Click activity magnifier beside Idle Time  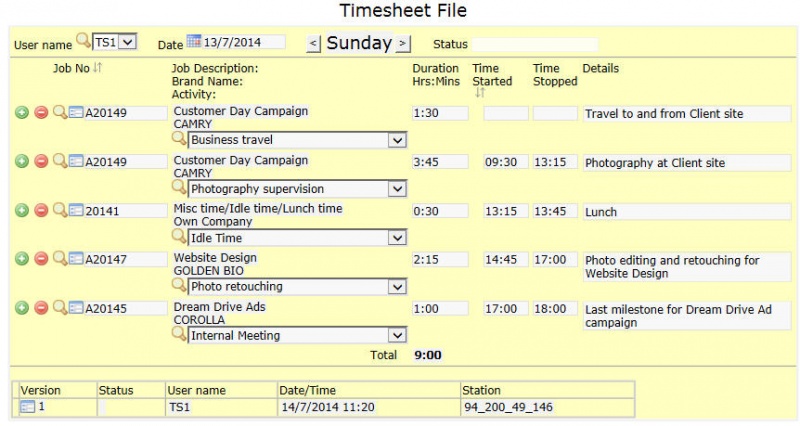coord(179,236)
